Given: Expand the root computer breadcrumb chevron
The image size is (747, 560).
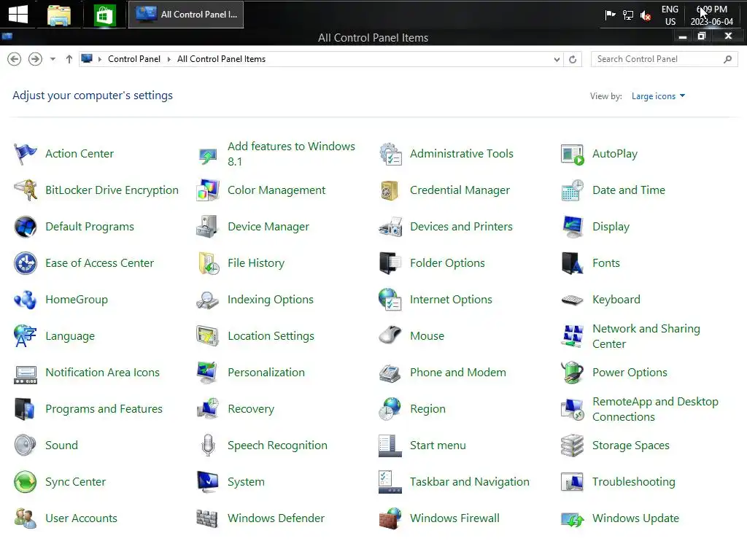Looking at the screenshot, I should [x=99, y=60].
